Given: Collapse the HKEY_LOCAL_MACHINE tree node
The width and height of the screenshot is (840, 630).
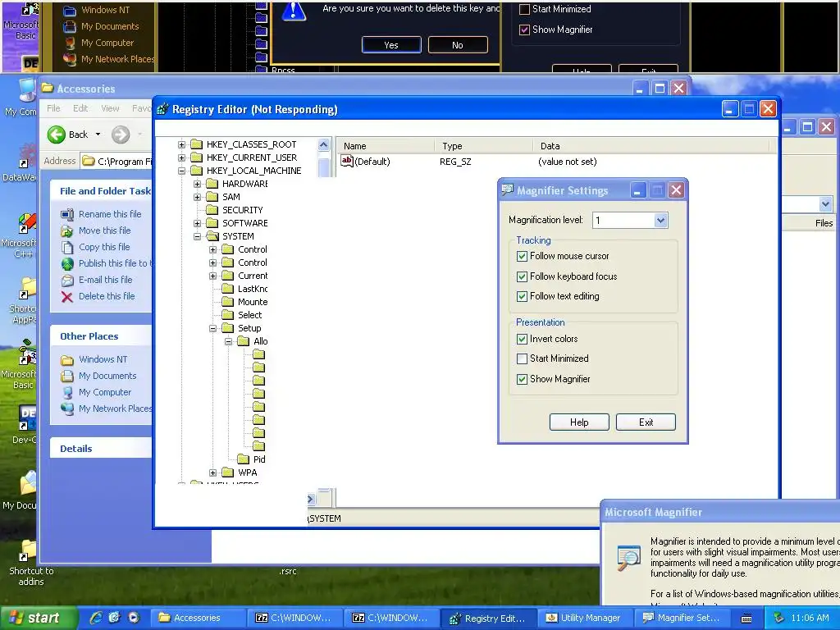Looking at the screenshot, I should pyautogui.click(x=181, y=171).
